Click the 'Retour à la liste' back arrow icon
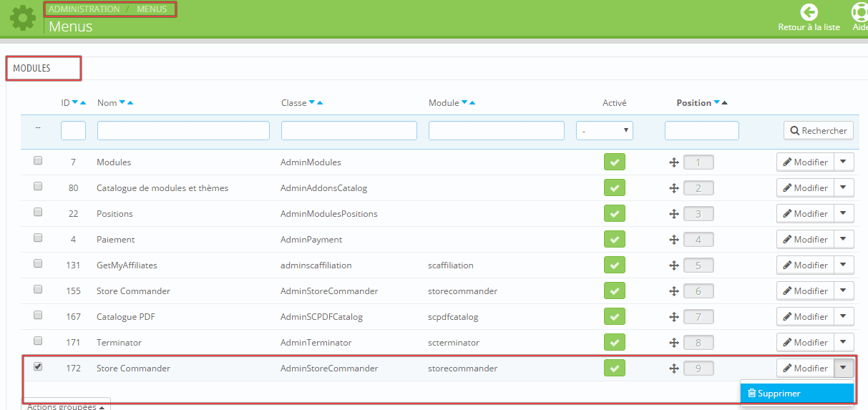Image resolution: width=868 pixels, height=410 pixels. 809,12
